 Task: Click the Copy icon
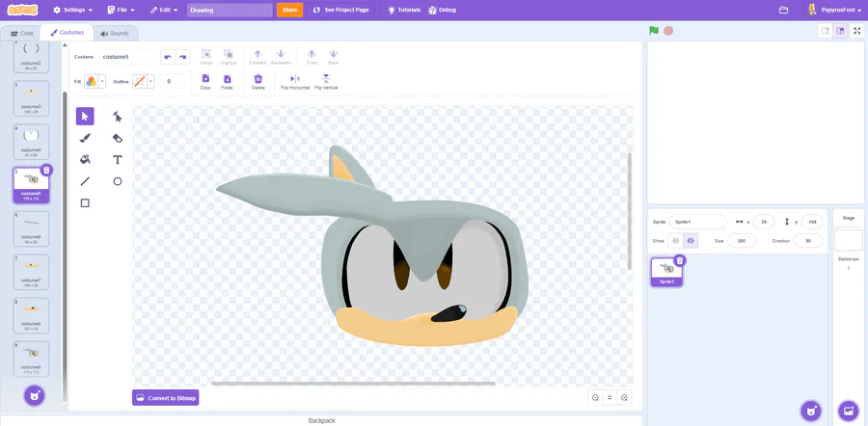coord(205,81)
